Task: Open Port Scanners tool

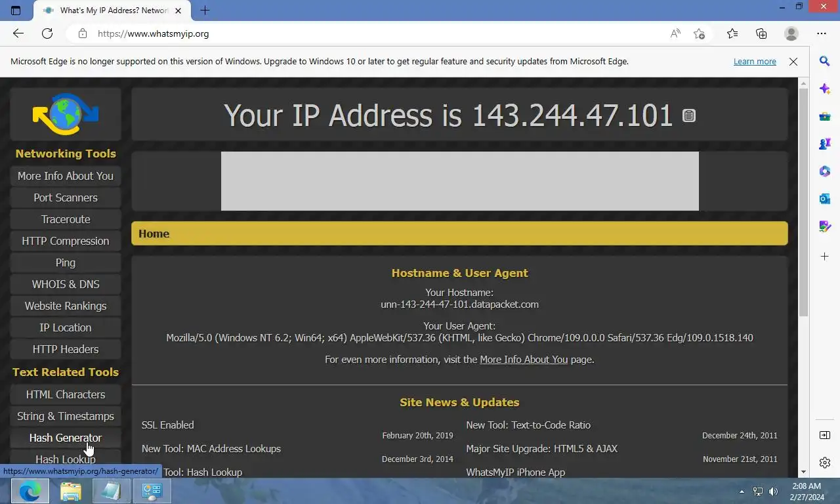Action: point(66,198)
